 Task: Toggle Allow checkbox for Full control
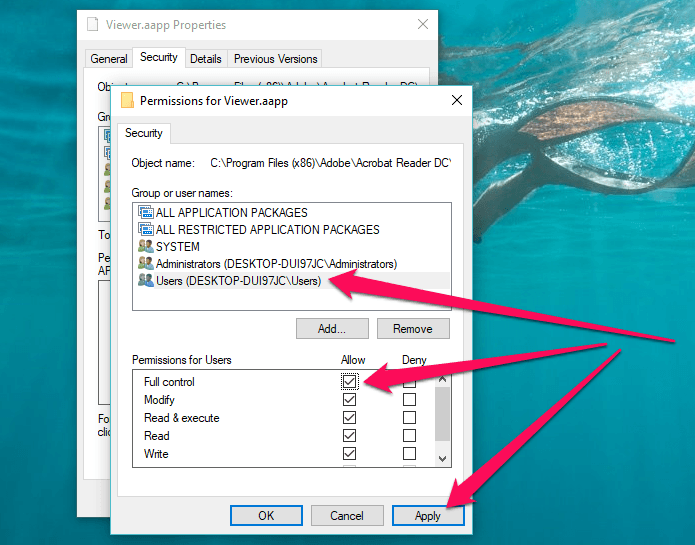tap(349, 381)
